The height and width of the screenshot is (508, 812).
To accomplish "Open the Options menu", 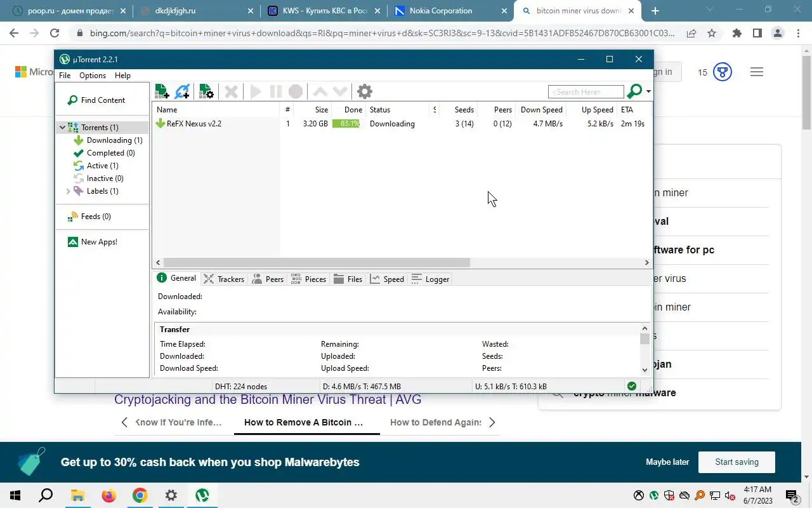I will 93,75.
